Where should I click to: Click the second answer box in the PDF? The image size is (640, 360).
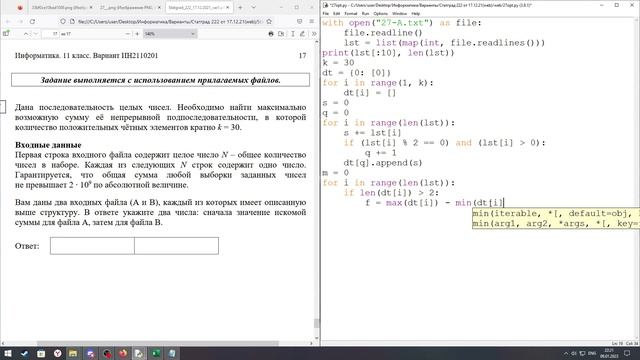(x=176, y=246)
